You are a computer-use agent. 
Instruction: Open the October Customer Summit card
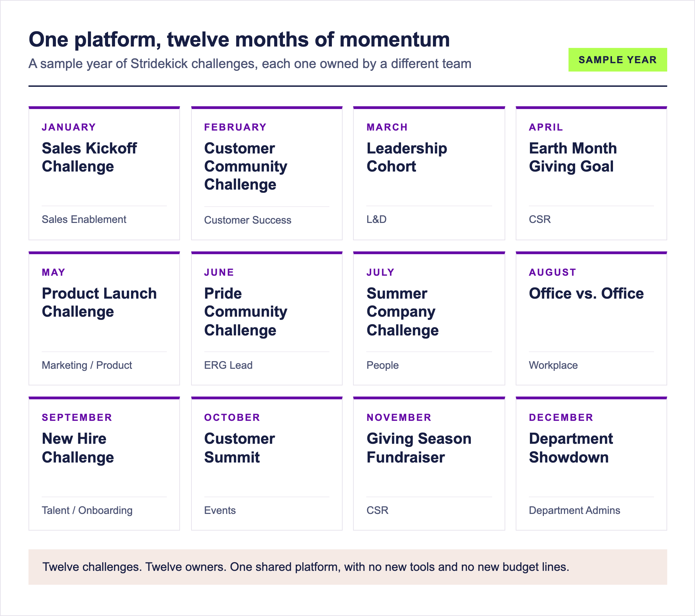pyautogui.click(x=267, y=464)
